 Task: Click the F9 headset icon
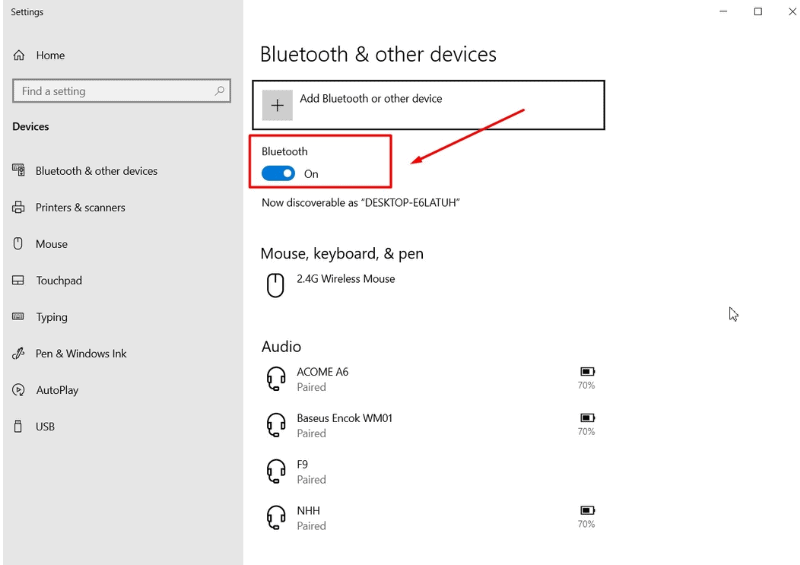275,471
